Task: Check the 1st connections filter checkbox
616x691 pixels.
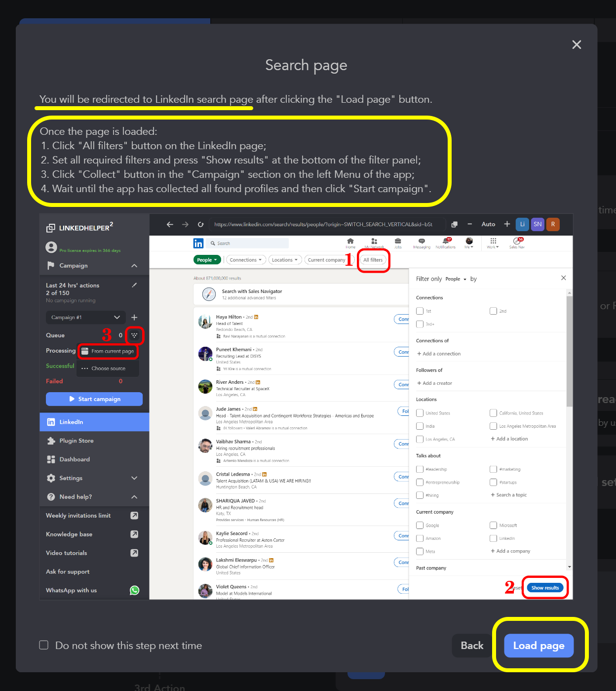Action: pyautogui.click(x=420, y=311)
